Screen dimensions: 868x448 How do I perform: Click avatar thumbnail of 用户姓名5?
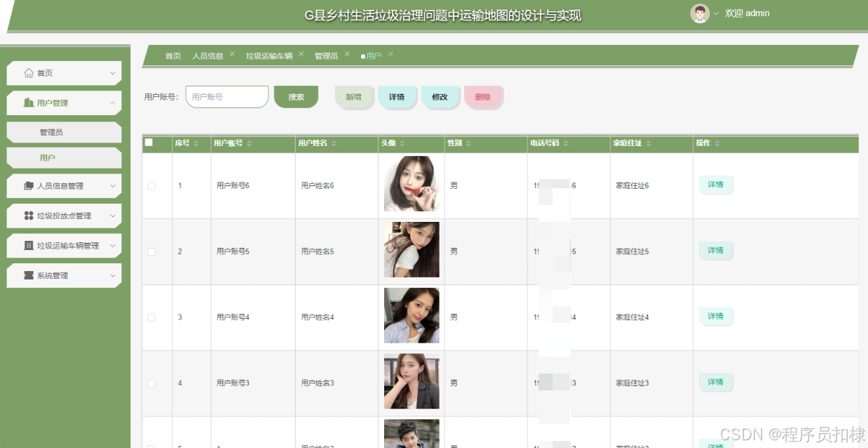point(412,249)
